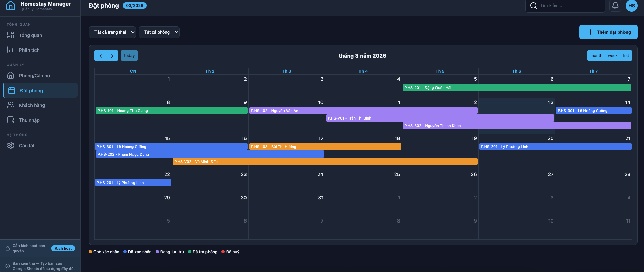Open the notifications bell icon

point(615,6)
